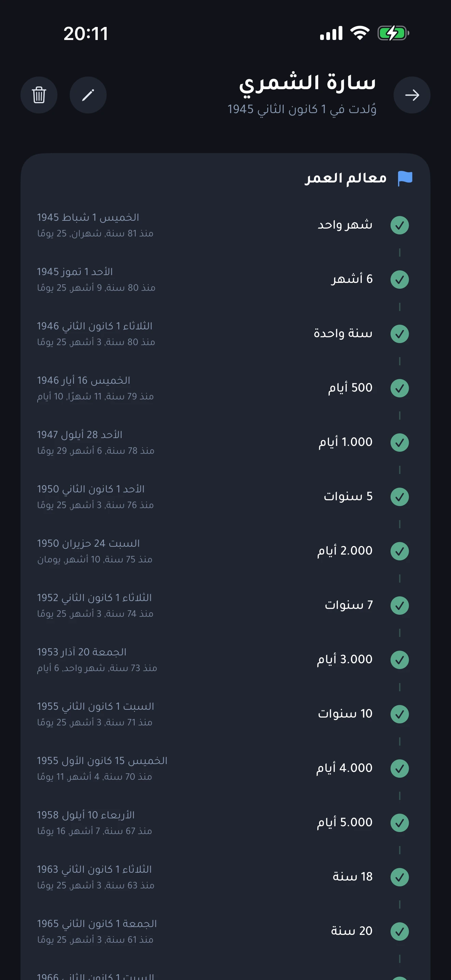Tap the trash delete icon
Screen dimensions: 451x980
click(x=39, y=95)
